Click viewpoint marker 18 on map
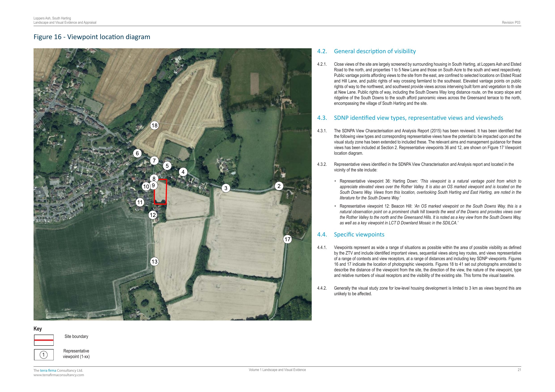This screenshot has width=555, height=392. click(x=154, y=125)
